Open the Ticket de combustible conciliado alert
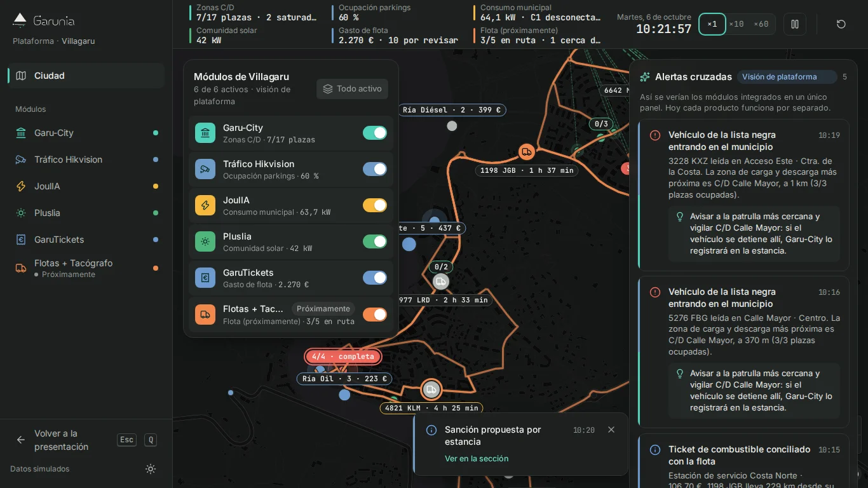This screenshot has height=488, width=868. click(x=743, y=461)
